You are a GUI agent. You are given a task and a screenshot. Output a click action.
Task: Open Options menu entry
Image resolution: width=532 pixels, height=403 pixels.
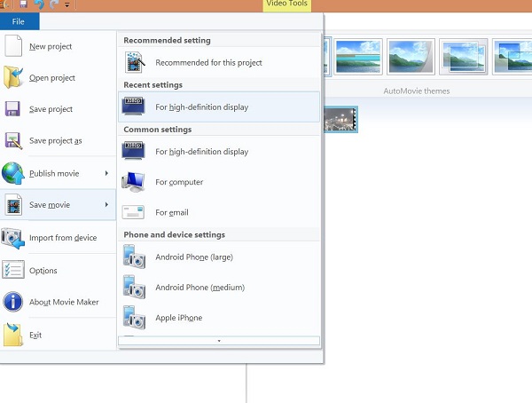(x=58, y=271)
